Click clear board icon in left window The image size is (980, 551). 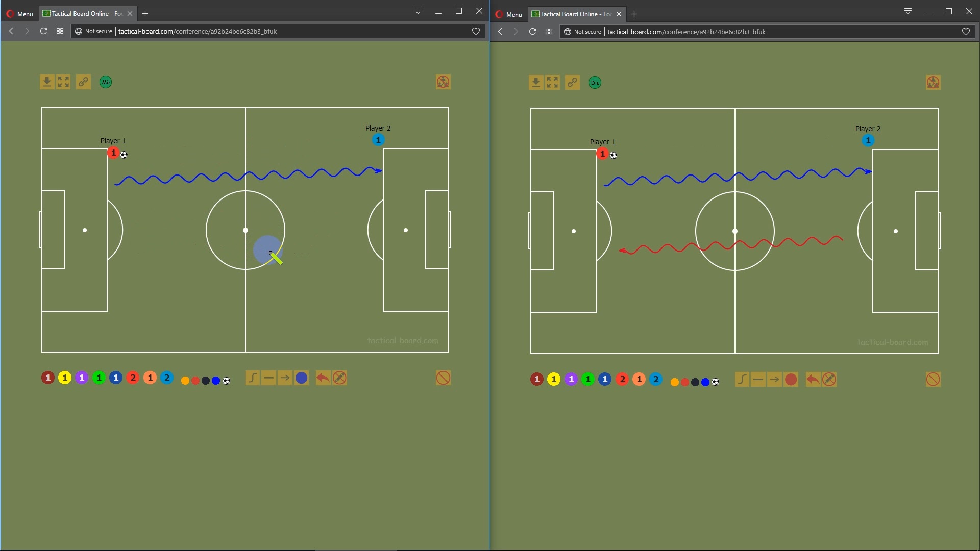click(x=443, y=378)
